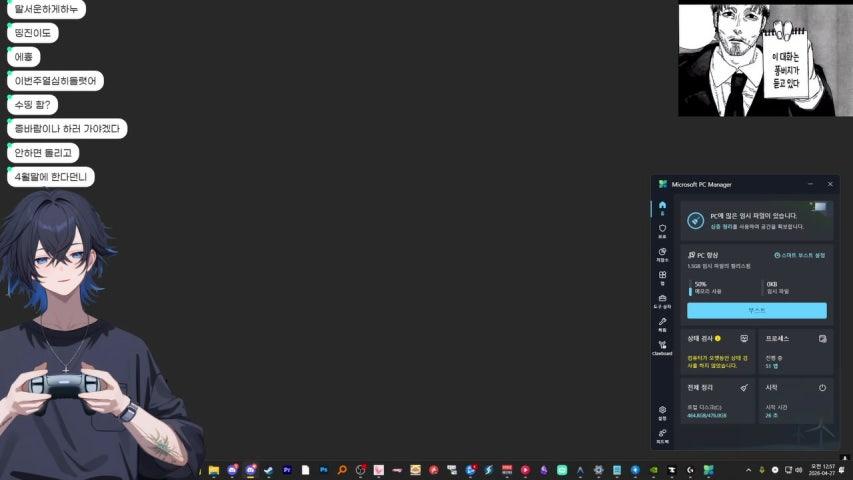Open the notification center icon

[x=843, y=470]
